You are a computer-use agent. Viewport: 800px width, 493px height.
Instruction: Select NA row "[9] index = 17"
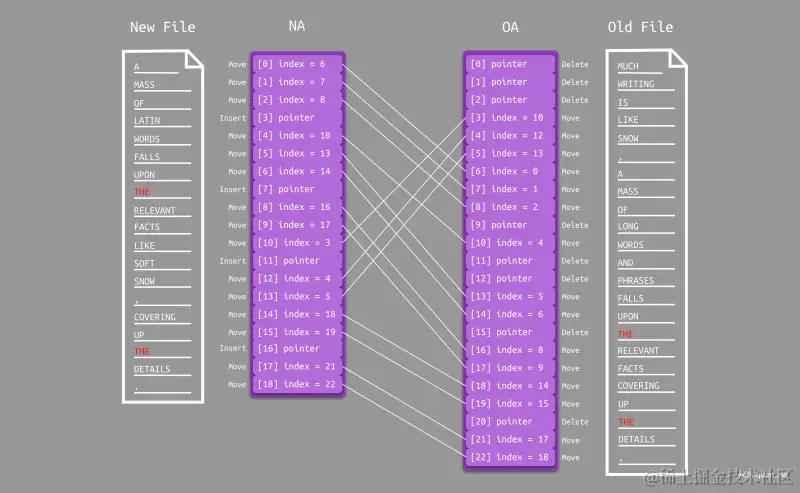(297, 225)
